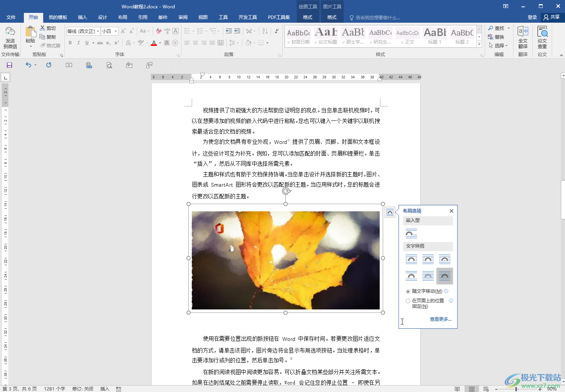Viewport: 565px width, 392px height.
Task: Toggle character shading (gray A)
Action: [x=167, y=43]
